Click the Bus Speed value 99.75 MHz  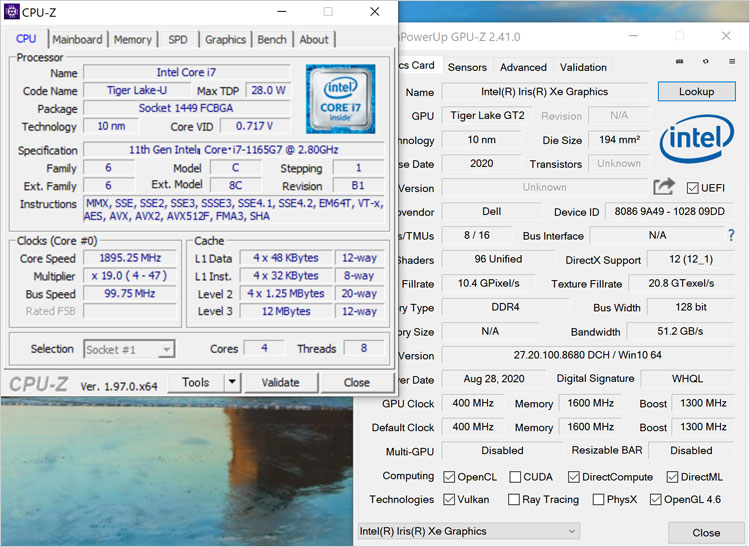point(130,294)
